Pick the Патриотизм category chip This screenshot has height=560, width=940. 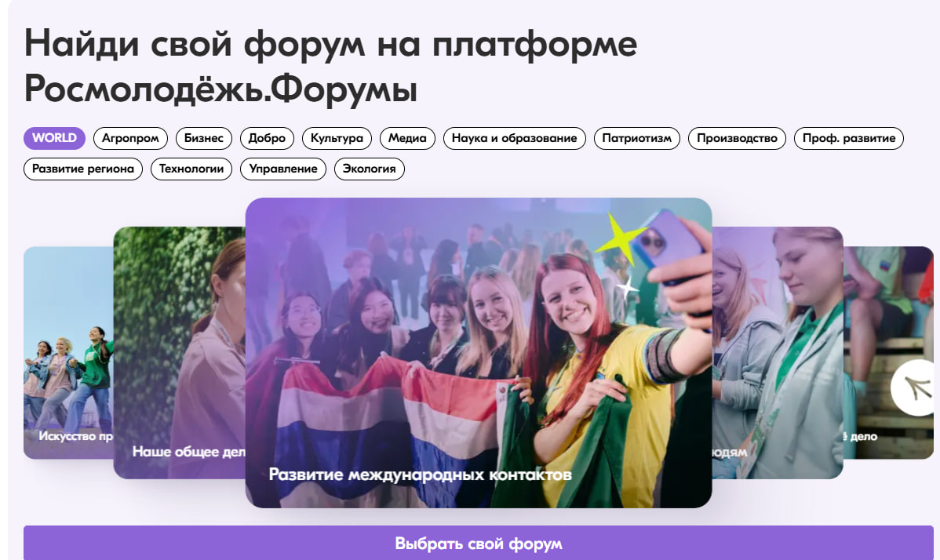pyautogui.click(x=636, y=138)
